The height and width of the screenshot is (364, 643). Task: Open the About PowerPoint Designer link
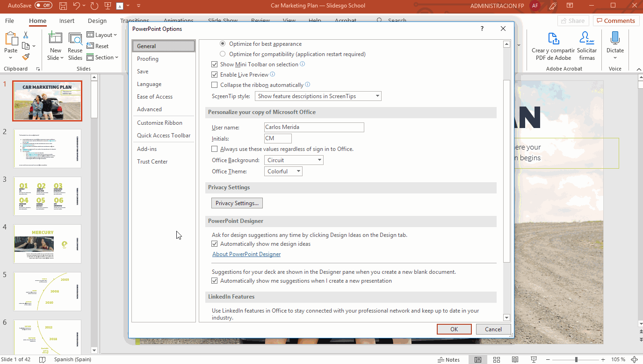pos(246,254)
